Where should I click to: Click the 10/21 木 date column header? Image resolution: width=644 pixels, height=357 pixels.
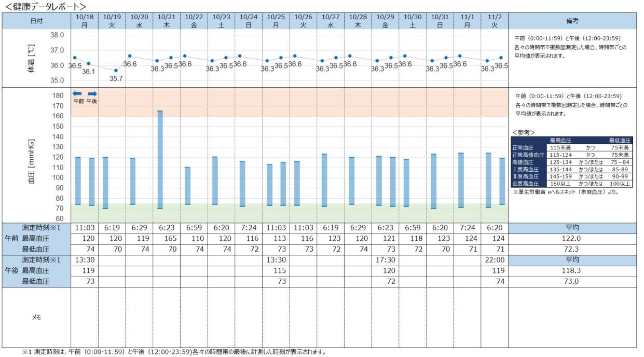point(167,21)
